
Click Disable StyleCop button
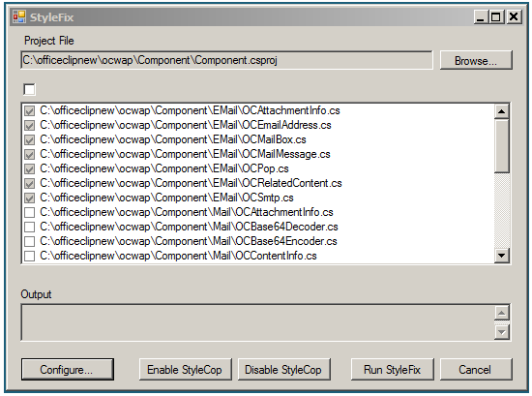[283, 369]
